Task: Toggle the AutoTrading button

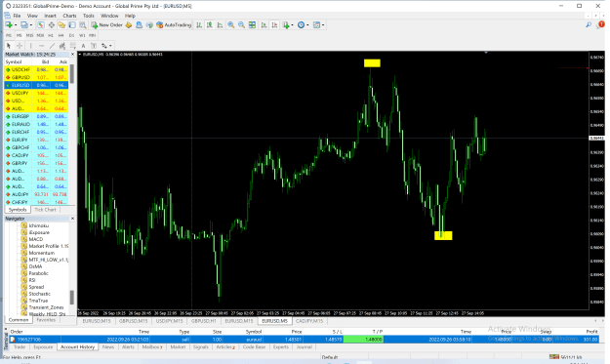Action: click(174, 25)
